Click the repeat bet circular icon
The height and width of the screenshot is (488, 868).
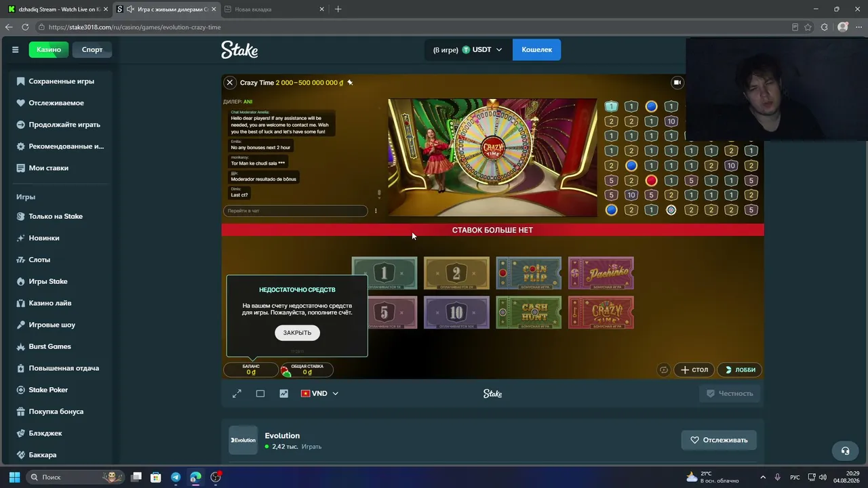coord(664,369)
